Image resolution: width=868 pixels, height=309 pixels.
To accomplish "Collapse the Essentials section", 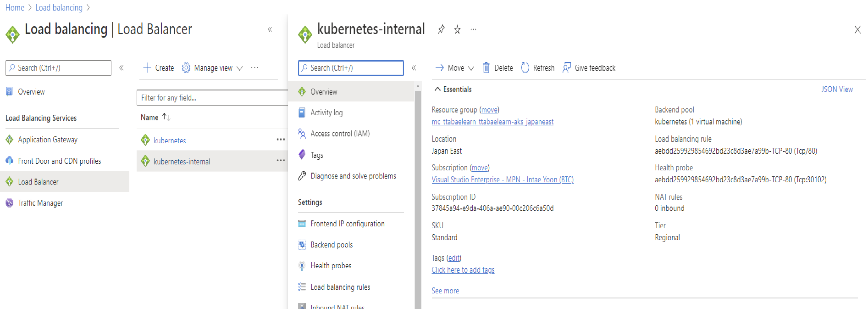I will pyautogui.click(x=437, y=89).
